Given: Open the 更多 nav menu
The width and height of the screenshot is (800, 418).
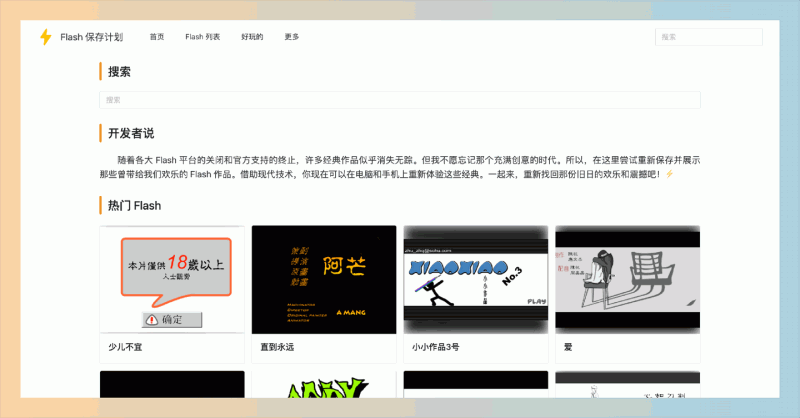Looking at the screenshot, I should [292, 37].
